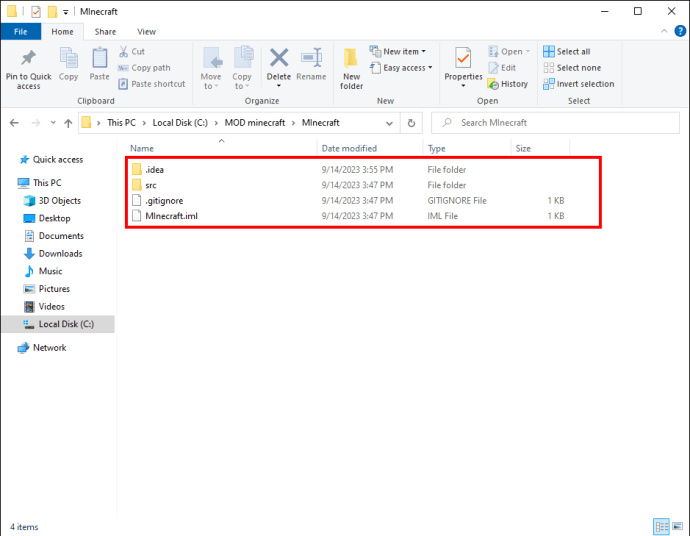The image size is (690, 536).
Task: Select This PC in navigation pane
Action: point(40,183)
